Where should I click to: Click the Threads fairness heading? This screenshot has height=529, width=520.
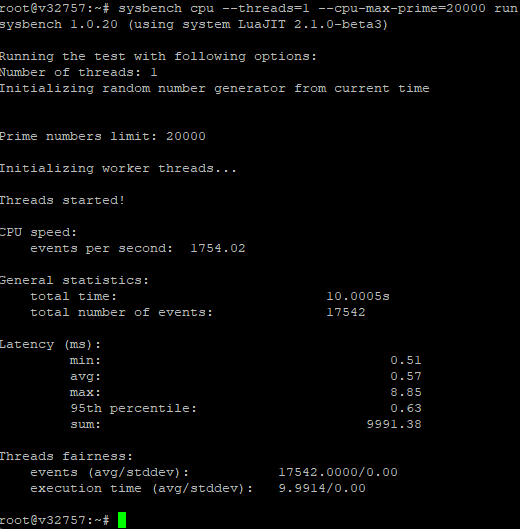66,456
